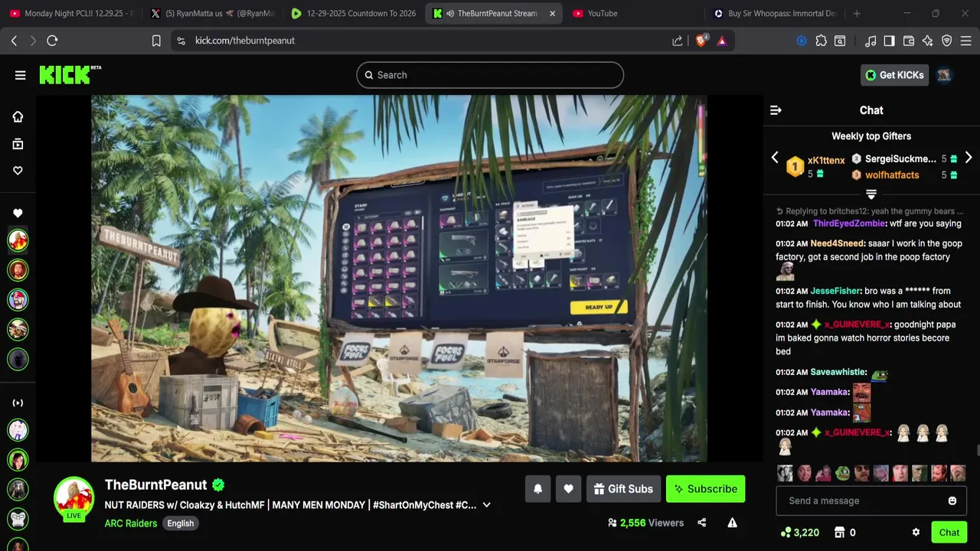Viewport: 980px width, 551px height.
Task: Go back in browser history
Action: (x=14, y=41)
